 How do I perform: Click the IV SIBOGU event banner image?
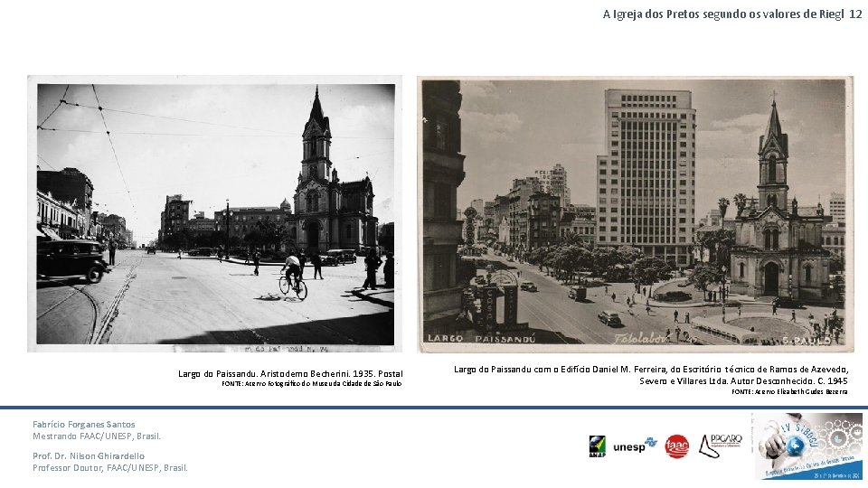point(808,446)
